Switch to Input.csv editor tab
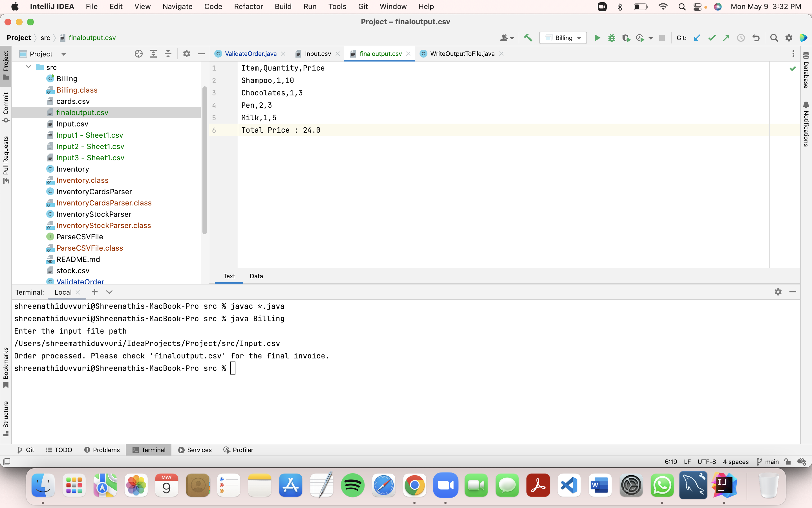 pyautogui.click(x=317, y=54)
